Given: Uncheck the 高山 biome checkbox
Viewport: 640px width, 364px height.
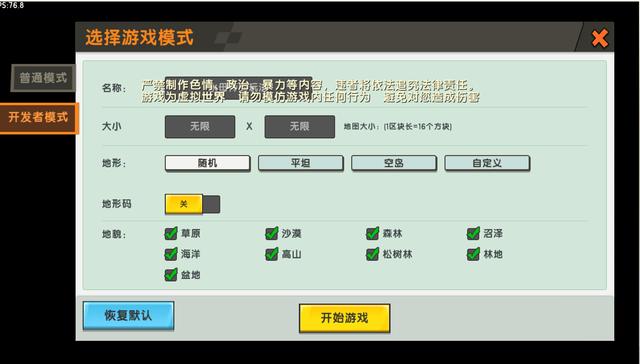Looking at the screenshot, I should point(272,254).
